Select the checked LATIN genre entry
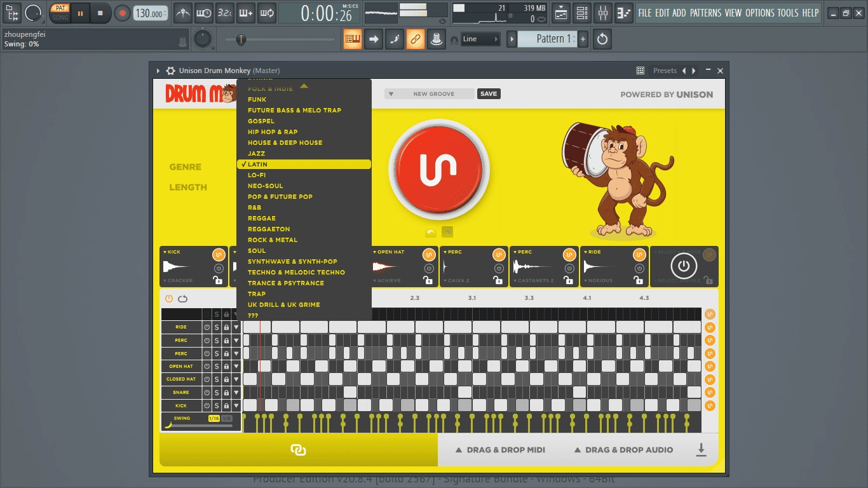The height and width of the screenshot is (488, 868). 304,165
